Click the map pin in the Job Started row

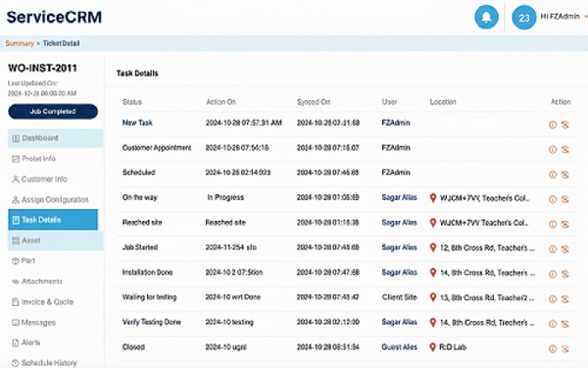(x=433, y=247)
